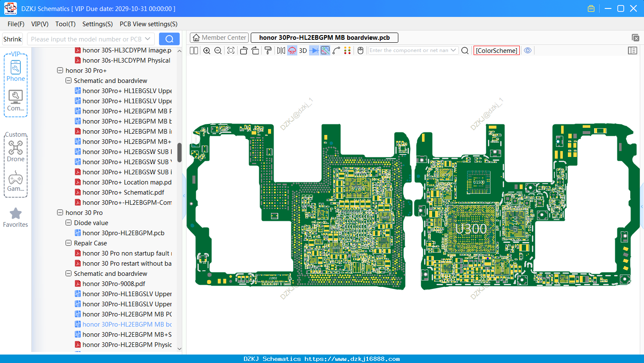The height and width of the screenshot is (363, 644).
Task: Open the Tool(T) menu
Action: (65, 24)
